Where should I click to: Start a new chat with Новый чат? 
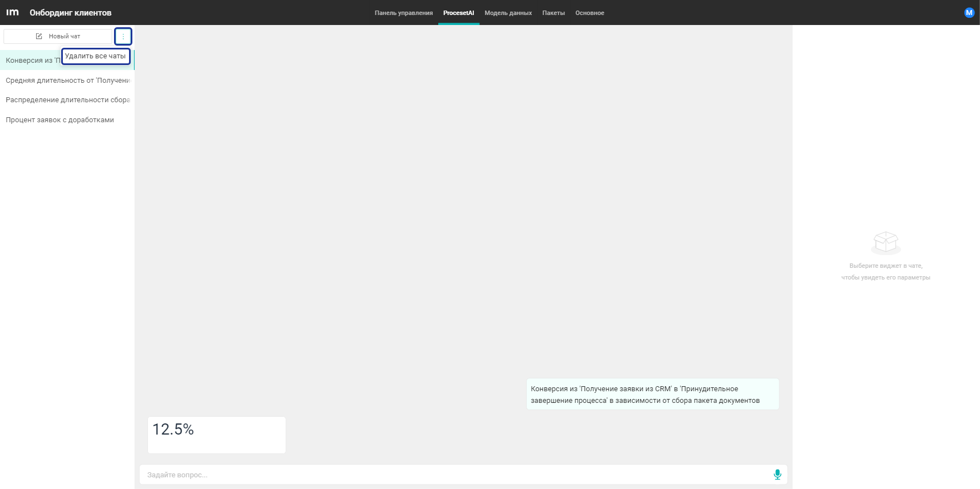click(x=58, y=36)
